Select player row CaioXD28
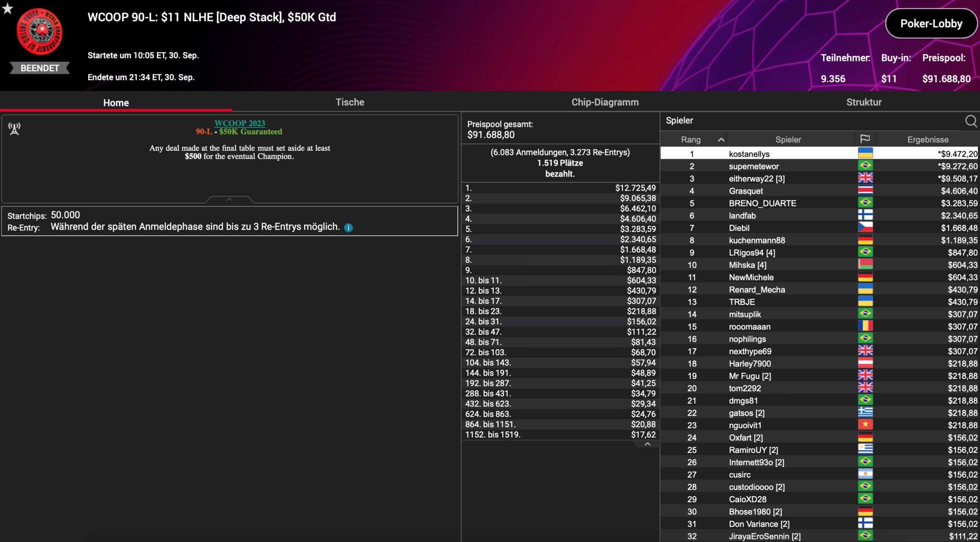Image resolution: width=980 pixels, height=542 pixels. [x=819, y=499]
